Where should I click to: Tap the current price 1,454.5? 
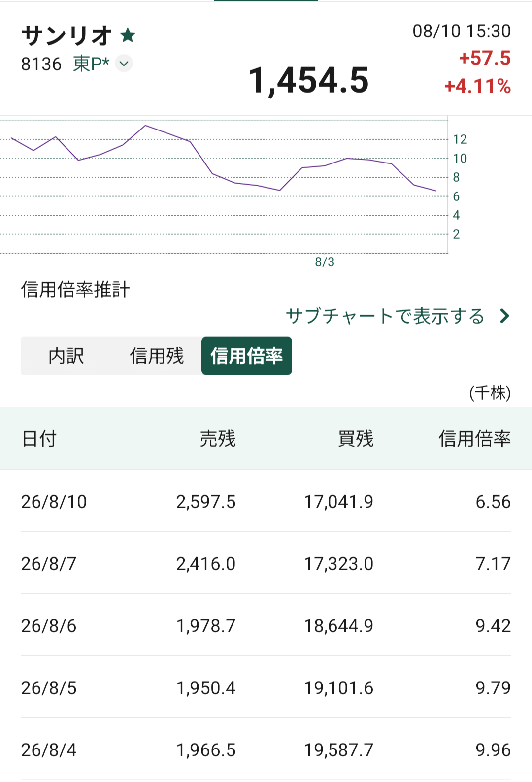coord(308,80)
